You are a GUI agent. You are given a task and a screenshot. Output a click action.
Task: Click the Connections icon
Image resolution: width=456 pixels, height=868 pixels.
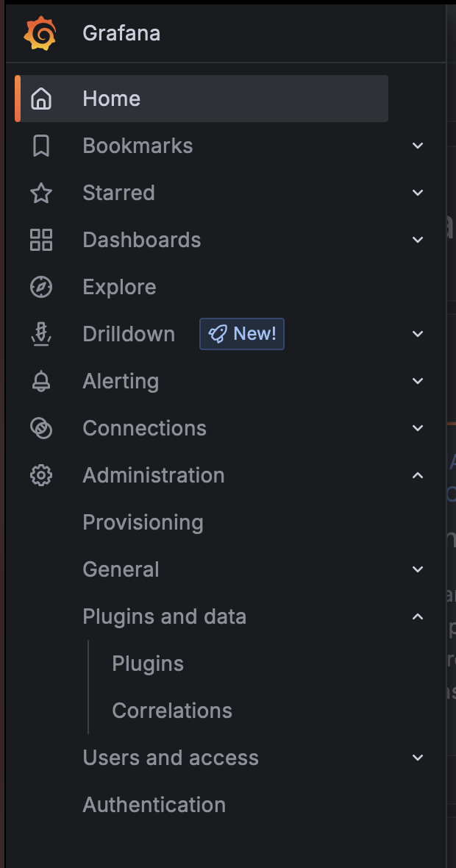coord(41,428)
